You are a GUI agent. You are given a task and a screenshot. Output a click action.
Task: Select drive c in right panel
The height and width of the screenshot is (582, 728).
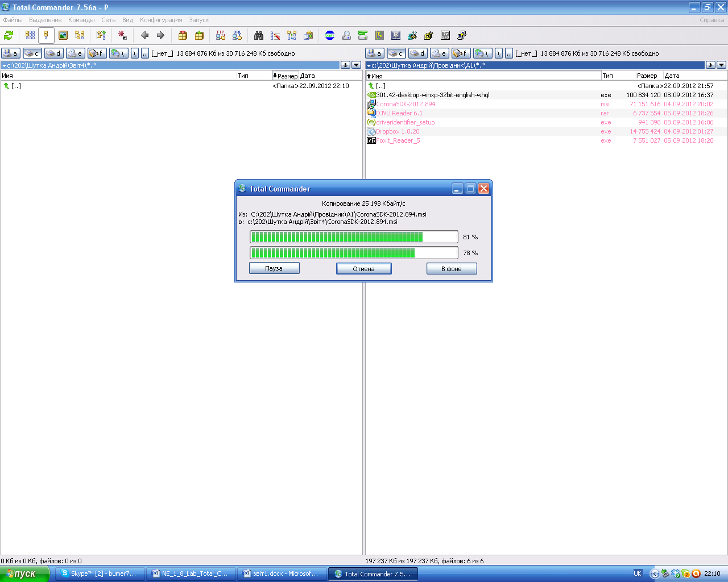click(396, 53)
